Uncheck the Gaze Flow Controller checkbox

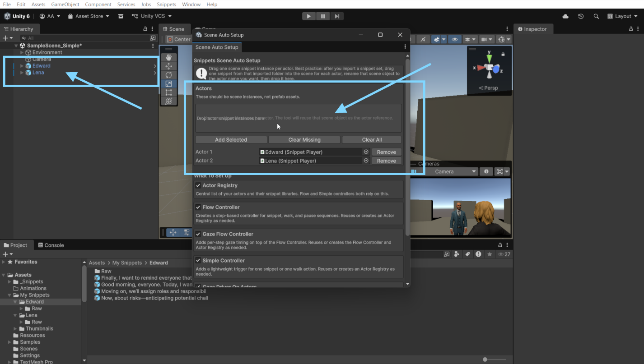pyautogui.click(x=198, y=234)
